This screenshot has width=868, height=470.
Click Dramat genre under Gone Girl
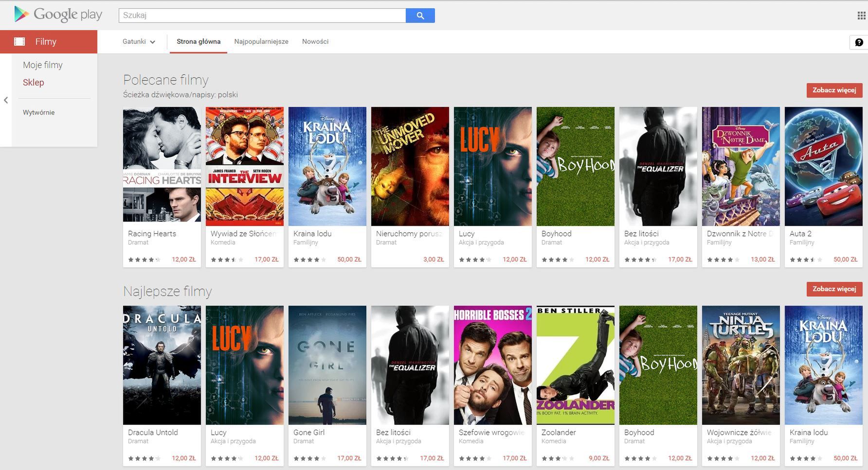(x=304, y=441)
